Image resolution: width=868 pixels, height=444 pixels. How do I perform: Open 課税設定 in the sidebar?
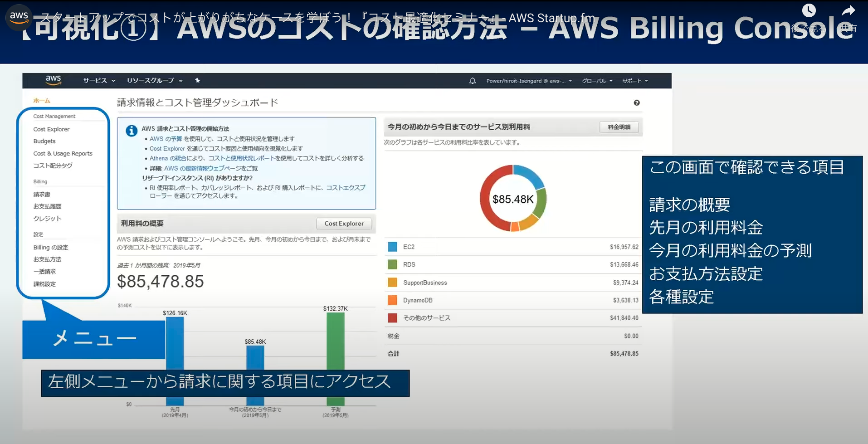44,284
